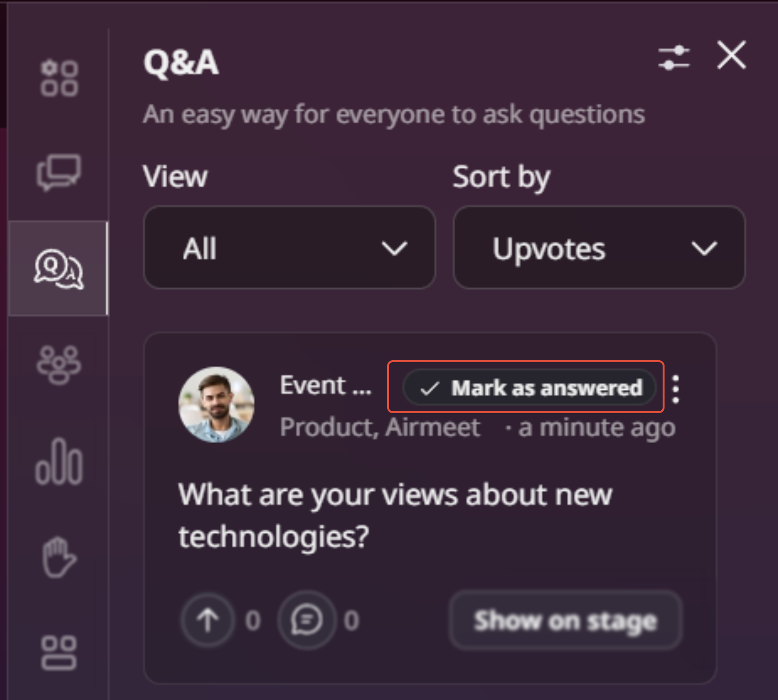This screenshot has height=700, width=778.
Task: Open the people panel icon in sidebar
Action: pos(59,365)
